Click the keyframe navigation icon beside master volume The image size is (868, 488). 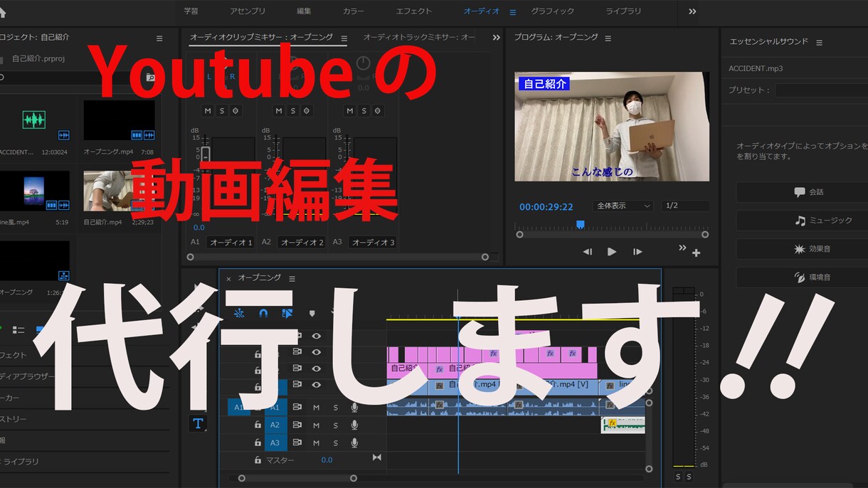377,457
